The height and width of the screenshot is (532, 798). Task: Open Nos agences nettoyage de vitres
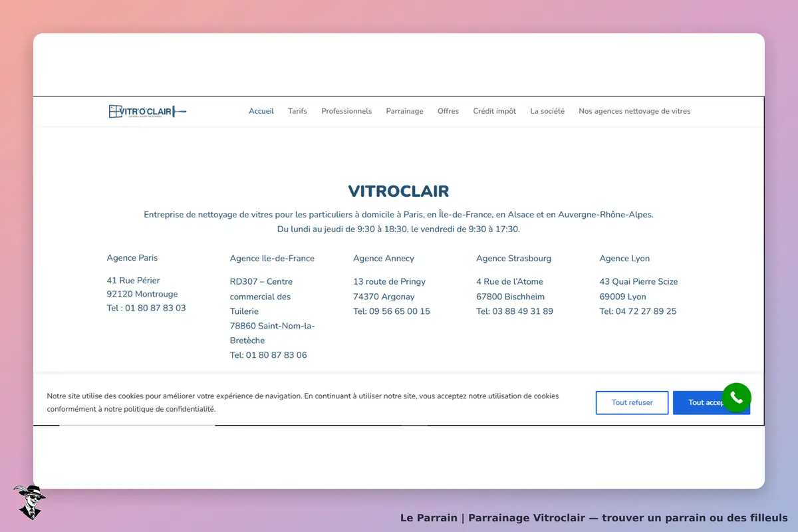click(x=634, y=111)
